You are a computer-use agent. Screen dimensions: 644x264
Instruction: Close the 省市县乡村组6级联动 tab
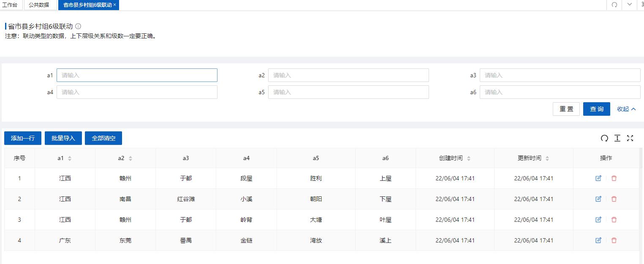[x=114, y=5]
